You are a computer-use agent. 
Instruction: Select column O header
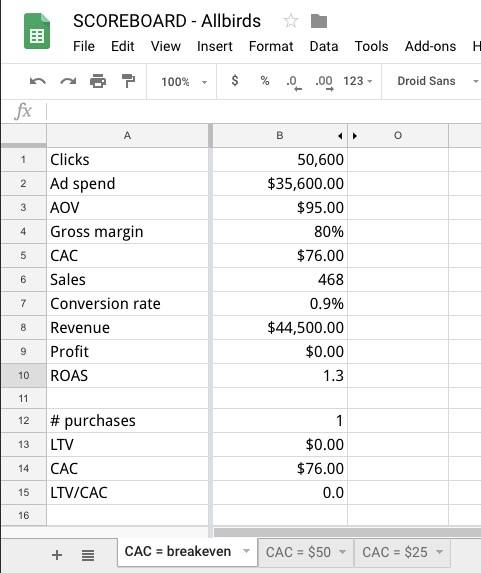(398, 136)
